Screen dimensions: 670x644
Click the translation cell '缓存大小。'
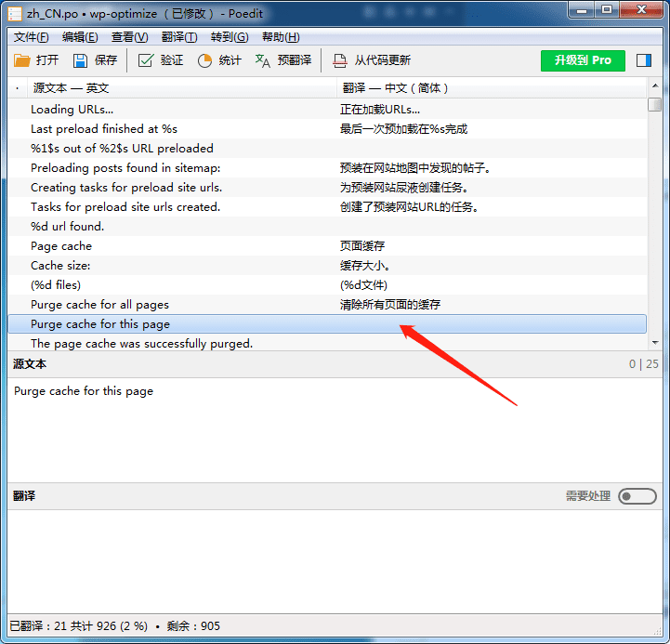coord(365,266)
